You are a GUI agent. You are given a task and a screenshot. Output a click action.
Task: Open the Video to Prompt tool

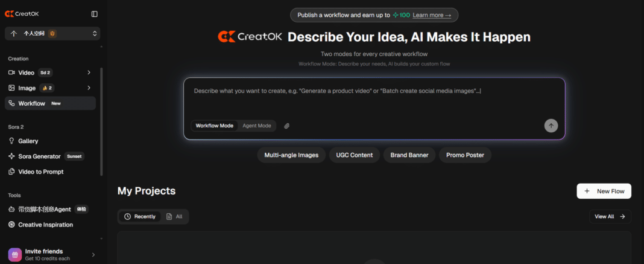pyautogui.click(x=40, y=172)
